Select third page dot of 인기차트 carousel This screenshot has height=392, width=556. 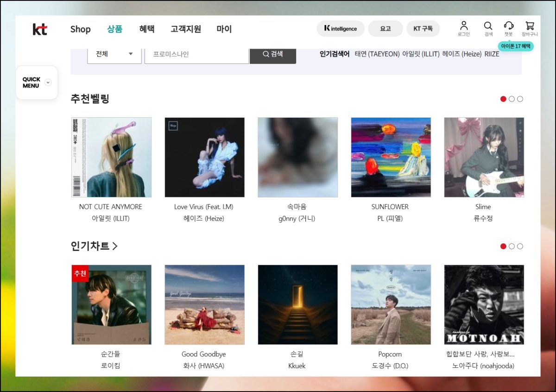[520, 246]
